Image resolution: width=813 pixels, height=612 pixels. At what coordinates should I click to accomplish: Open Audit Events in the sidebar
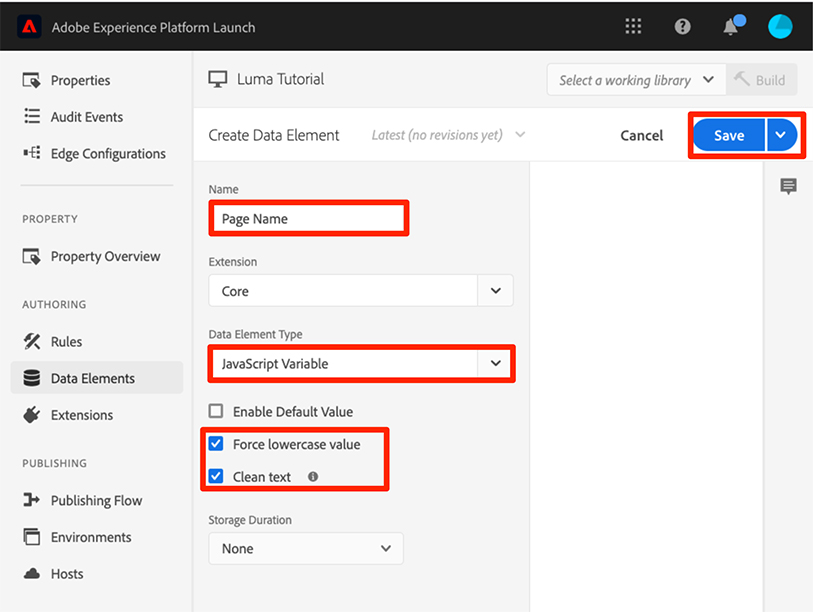(87, 117)
